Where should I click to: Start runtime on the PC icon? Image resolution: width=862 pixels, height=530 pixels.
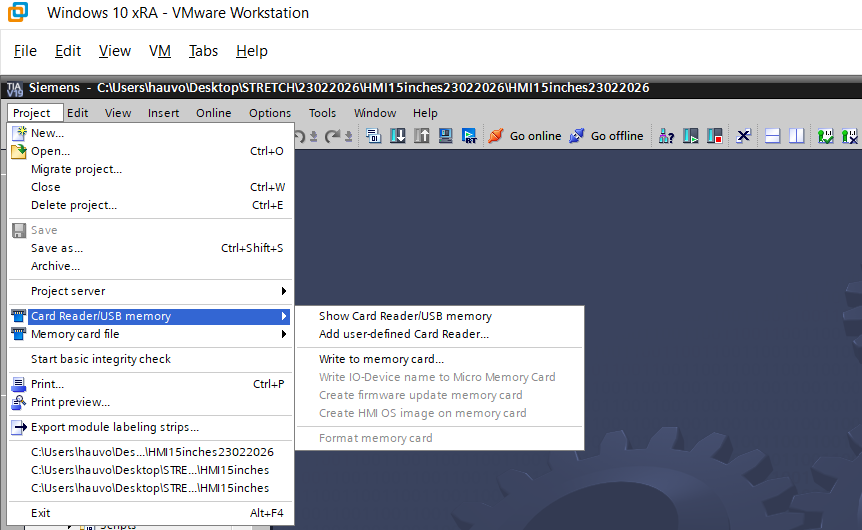468,136
